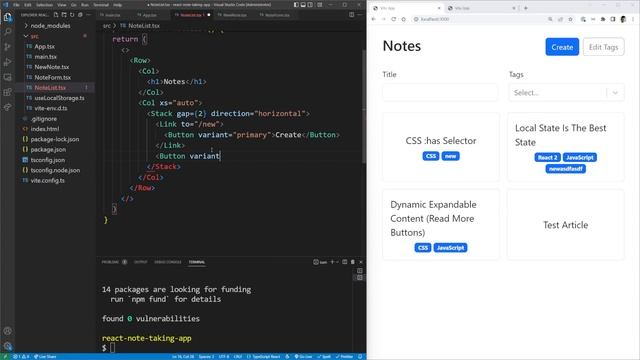Open App.tsx in the Explorer tree
The image size is (640, 360).
coord(44,47)
